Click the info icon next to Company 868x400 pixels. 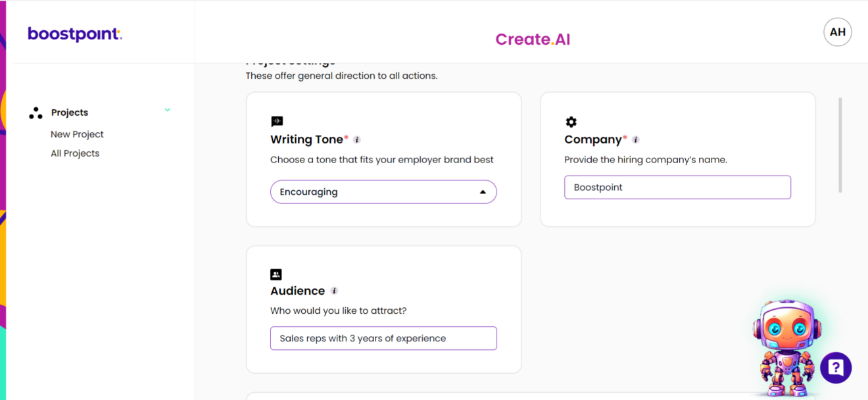click(x=635, y=139)
